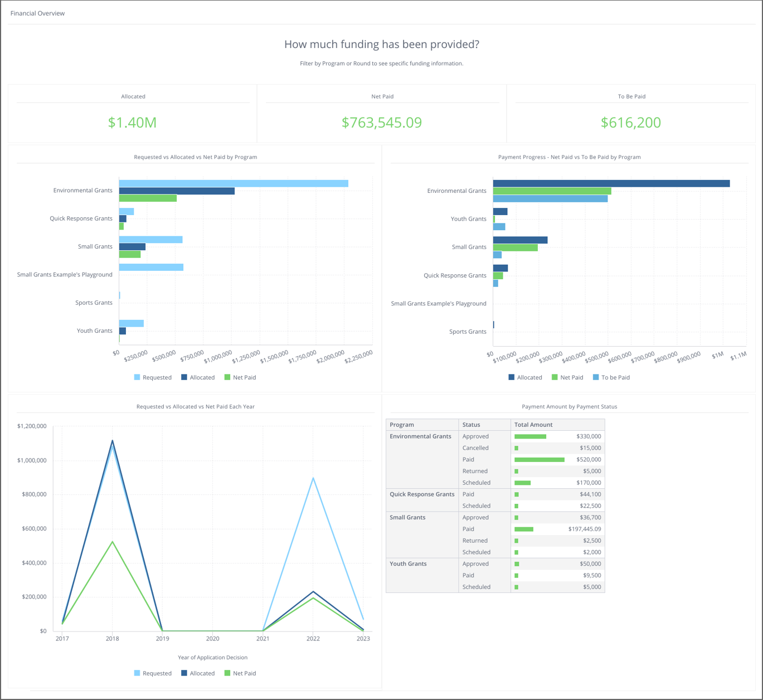The width and height of the screenshot is (763, 700).
Task: Select Environmental Grants Requested bar in left chart
Action: coord(233,183)
